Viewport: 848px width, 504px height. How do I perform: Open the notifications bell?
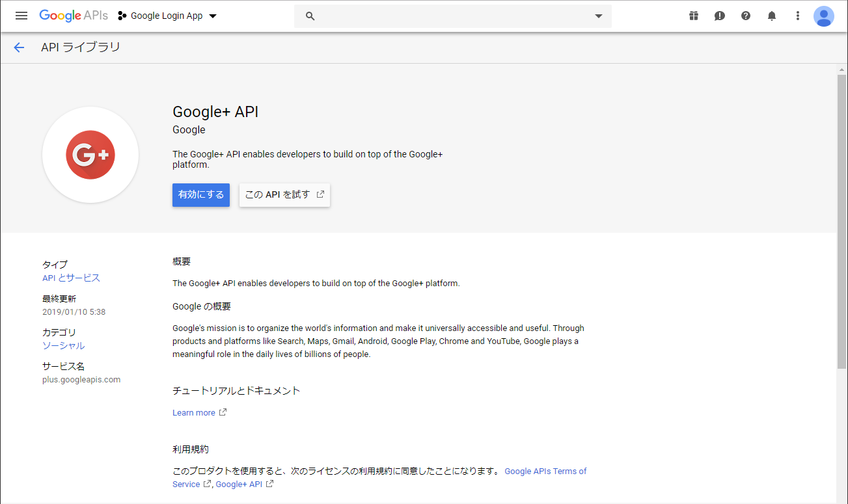[772, 16]
